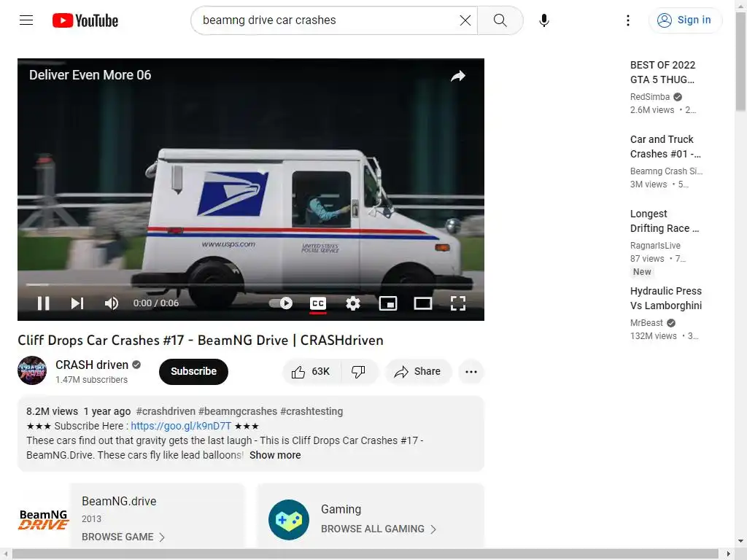Open CRASH driven channel avatar
This screenshot has height=560, width=747.
point(32,370)
